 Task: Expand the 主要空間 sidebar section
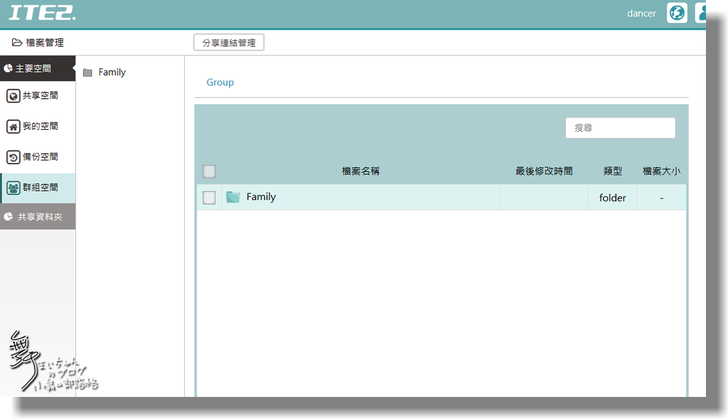pyautogui.click(x=37, y=69)
